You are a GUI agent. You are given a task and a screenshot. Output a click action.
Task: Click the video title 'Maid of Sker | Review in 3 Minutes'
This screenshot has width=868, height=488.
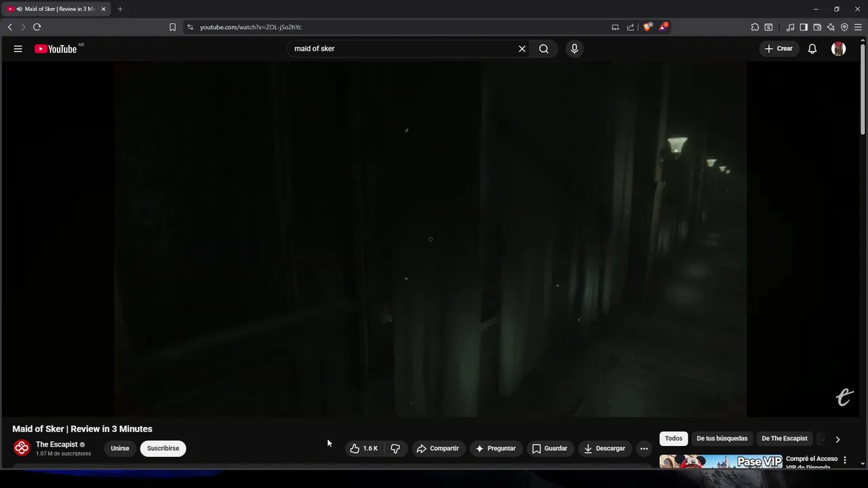click(82, 429)
